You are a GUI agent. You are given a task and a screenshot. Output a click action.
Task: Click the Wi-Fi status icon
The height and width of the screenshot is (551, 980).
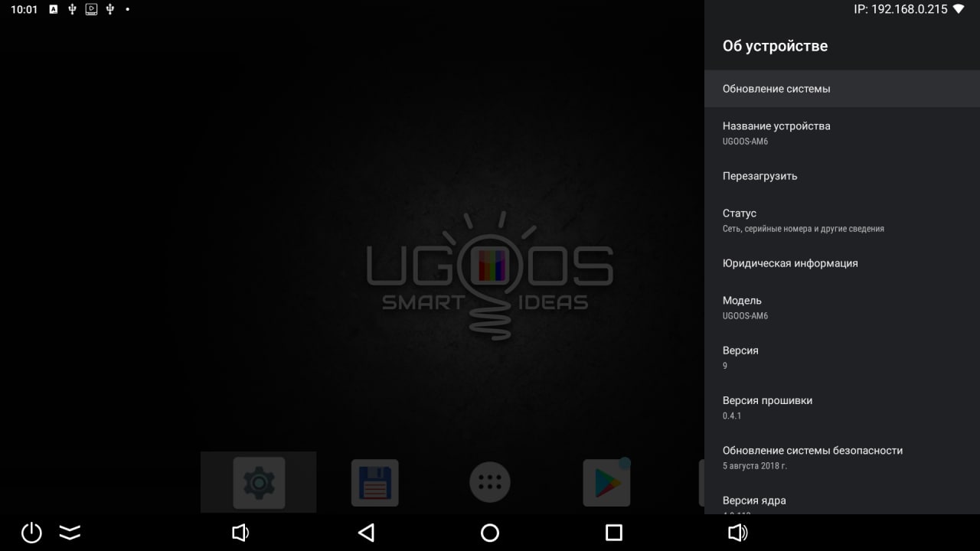click(959, 9)
